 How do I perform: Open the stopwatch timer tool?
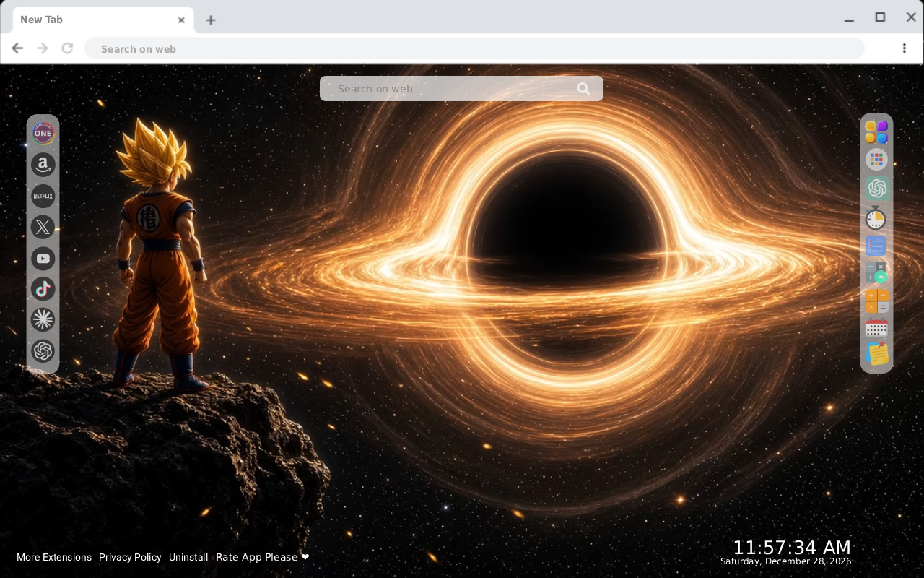[x=876, y=217]
